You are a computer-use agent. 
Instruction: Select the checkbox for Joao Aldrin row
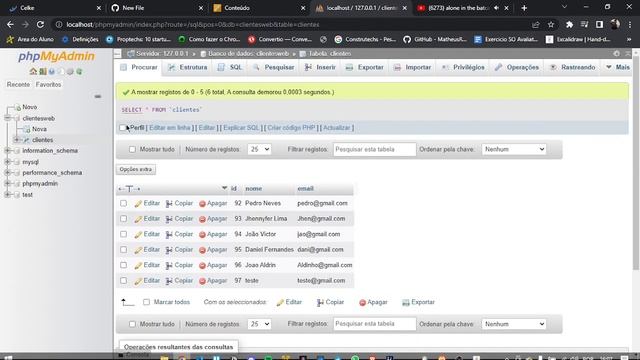click(x=123, y=265)
